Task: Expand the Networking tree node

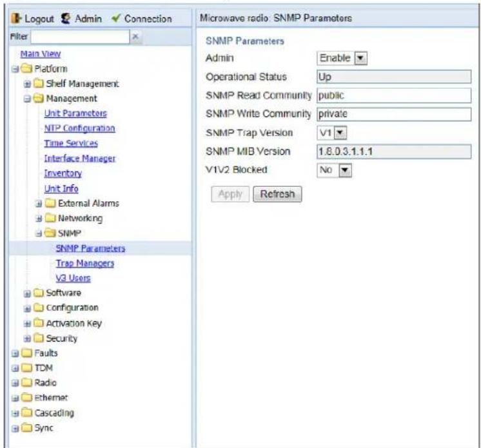Action: (39, 219)
